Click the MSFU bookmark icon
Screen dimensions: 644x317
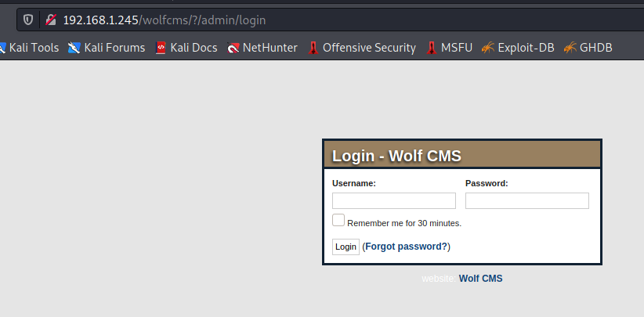[x=432, y=48]
